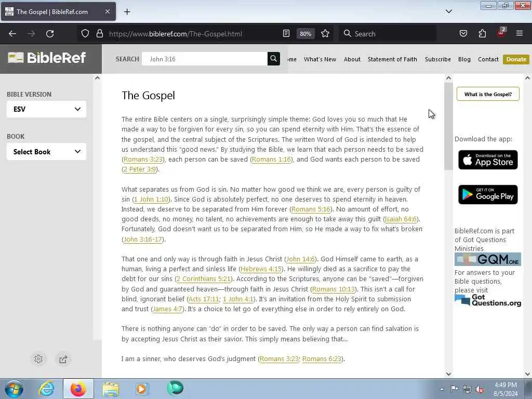This screenshot has height=399, width=532.
Task: Open the 2 Corinthians 5:21 link
Action: click(x=204, y=279)
